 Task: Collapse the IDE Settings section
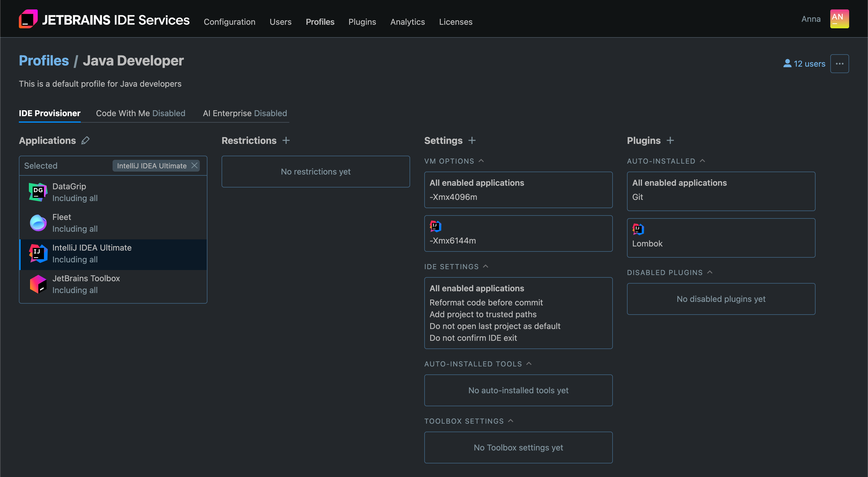[485, 266]
